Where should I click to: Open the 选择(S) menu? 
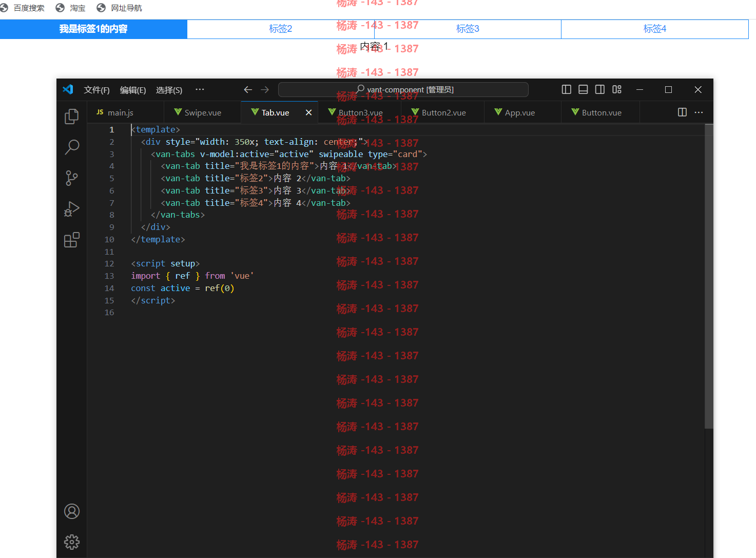click(x=169, y=90)
